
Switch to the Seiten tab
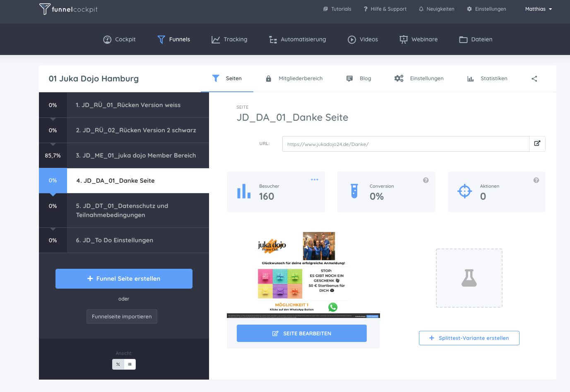click(x=227, y=79)
